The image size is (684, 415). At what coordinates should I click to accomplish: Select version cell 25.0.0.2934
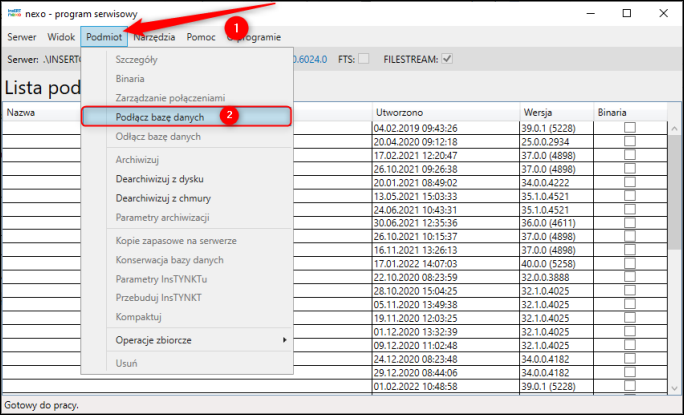pos(557,142)
